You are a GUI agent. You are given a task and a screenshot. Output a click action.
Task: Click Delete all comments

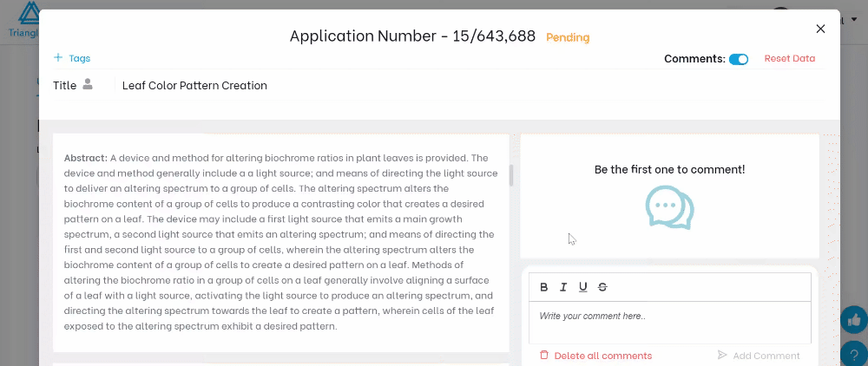(603, 356)
